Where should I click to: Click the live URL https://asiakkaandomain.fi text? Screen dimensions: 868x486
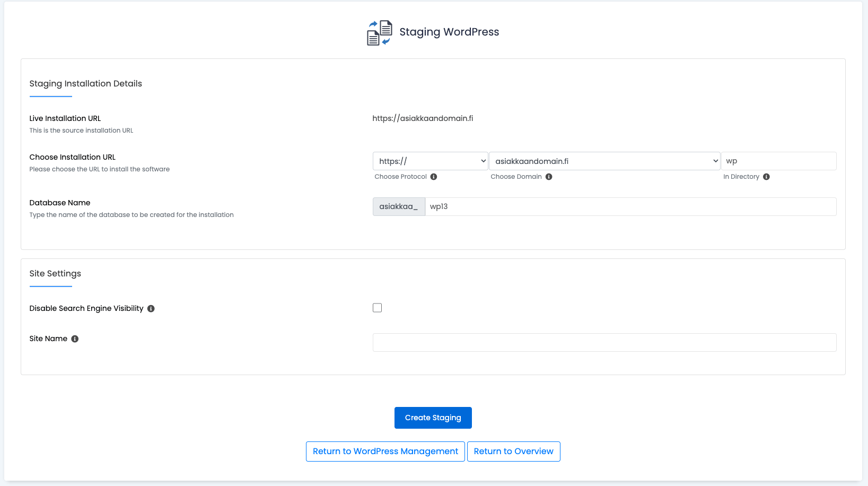coord(423,118)
